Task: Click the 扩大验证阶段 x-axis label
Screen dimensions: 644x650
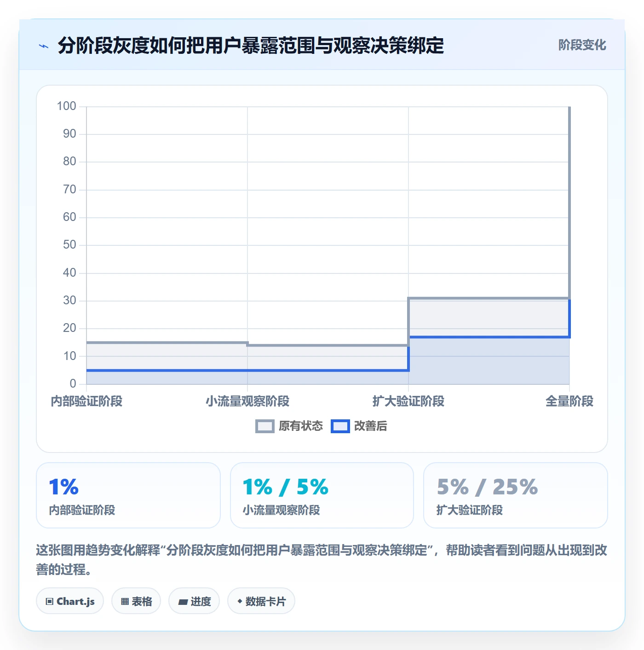Action: pyautogui.click(x=408, y=401)
